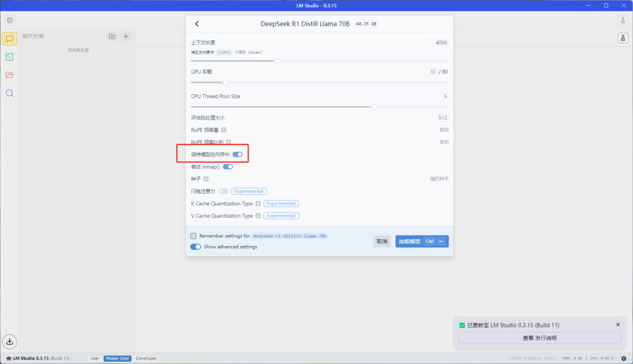633x364 pixels.
Task: Click the 上下文长度 value field 4096
Action: 438,42
